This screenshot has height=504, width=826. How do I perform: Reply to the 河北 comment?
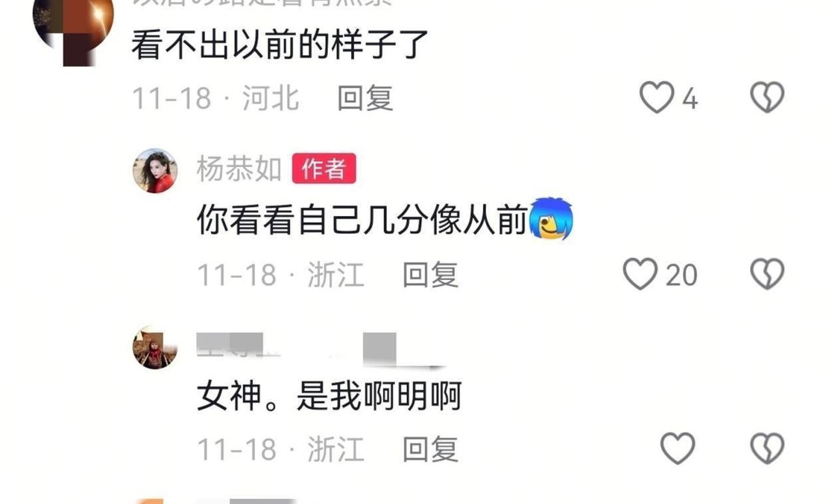(365, 98)
